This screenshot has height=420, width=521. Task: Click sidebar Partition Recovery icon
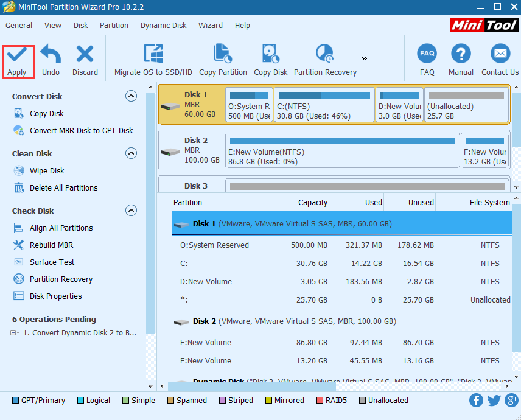[x=19, y=279]
